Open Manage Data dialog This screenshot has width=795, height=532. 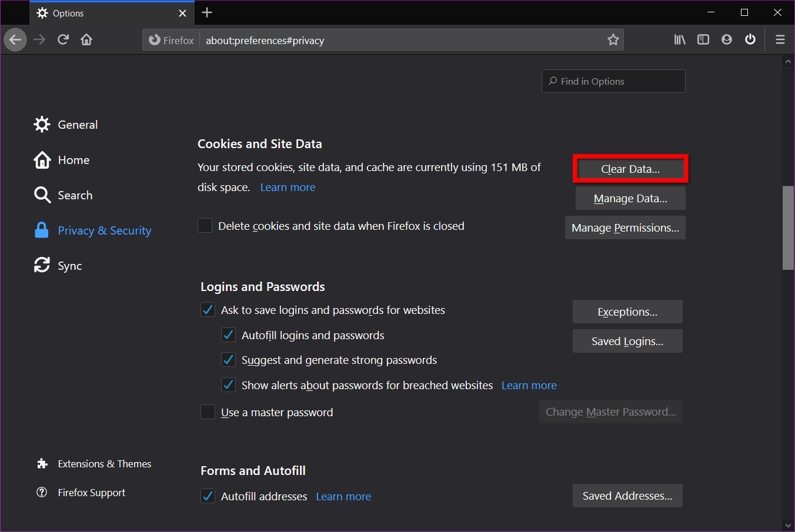pyautogui.click(x=630, y=199)
